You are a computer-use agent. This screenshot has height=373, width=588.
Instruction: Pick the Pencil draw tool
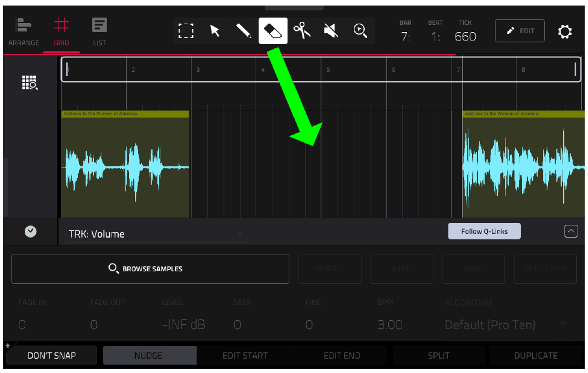click(x=244, y=31)
